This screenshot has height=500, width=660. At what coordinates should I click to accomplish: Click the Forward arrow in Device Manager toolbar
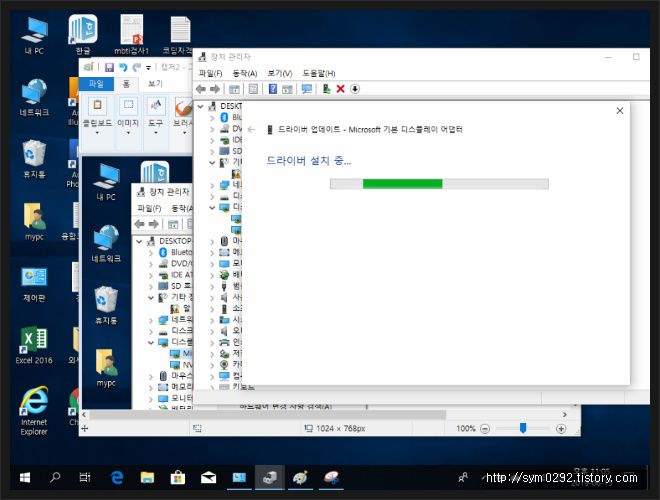click(x=215, y=89)
